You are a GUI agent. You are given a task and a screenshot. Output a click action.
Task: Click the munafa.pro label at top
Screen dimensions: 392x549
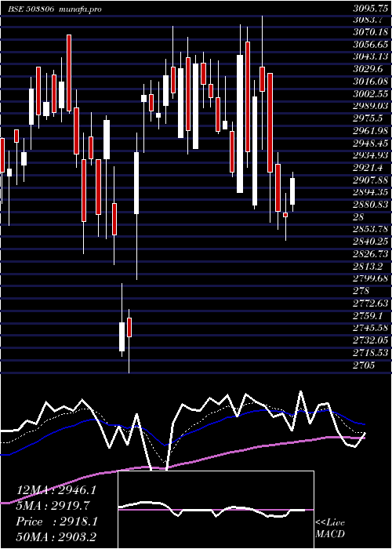click(79, 9)
